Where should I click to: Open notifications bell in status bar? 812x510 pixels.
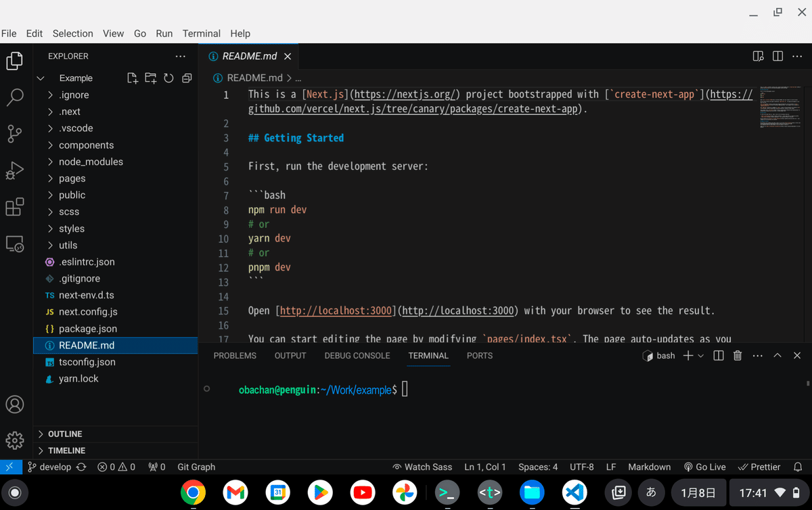[x=798, y=467]
